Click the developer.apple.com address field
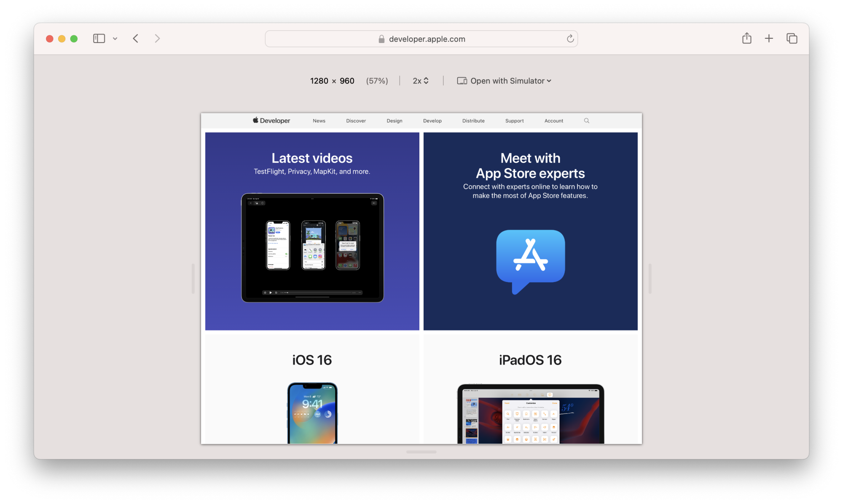This screenshot has width=843, height=504. 427,39
